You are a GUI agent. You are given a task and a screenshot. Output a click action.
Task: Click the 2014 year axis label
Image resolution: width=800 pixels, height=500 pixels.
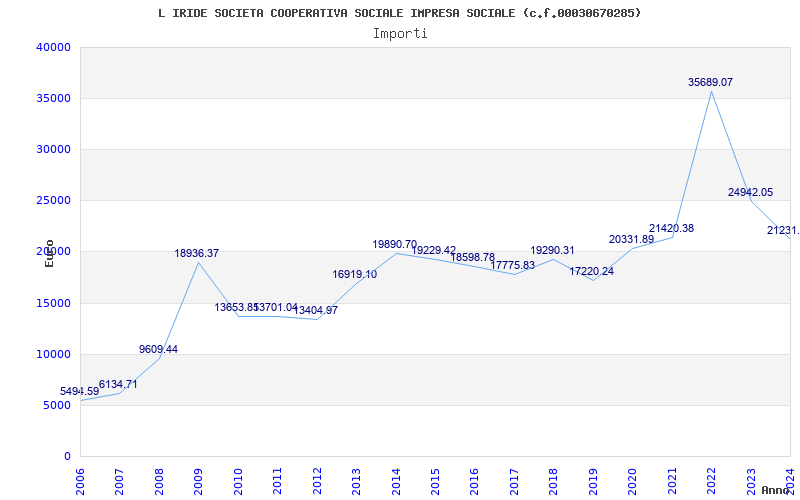(396, 478)
